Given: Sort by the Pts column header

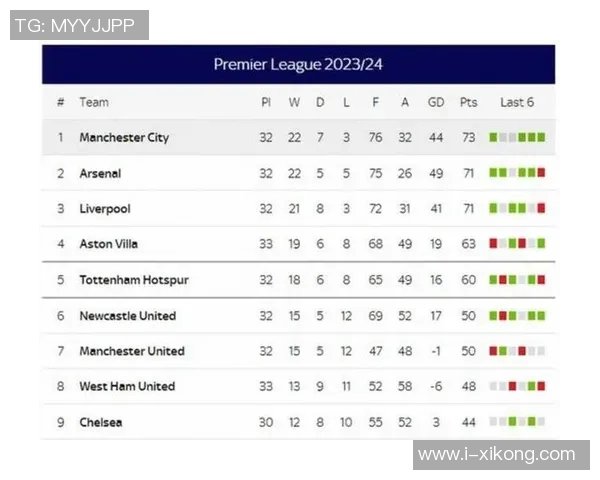Looking at the screenshot, I should (x=468, y=102).
